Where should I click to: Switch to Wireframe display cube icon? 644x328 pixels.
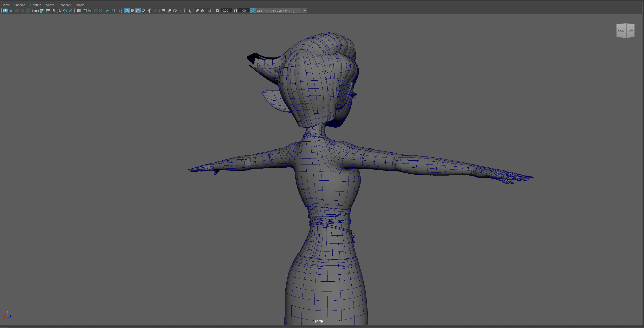[121, 11]
